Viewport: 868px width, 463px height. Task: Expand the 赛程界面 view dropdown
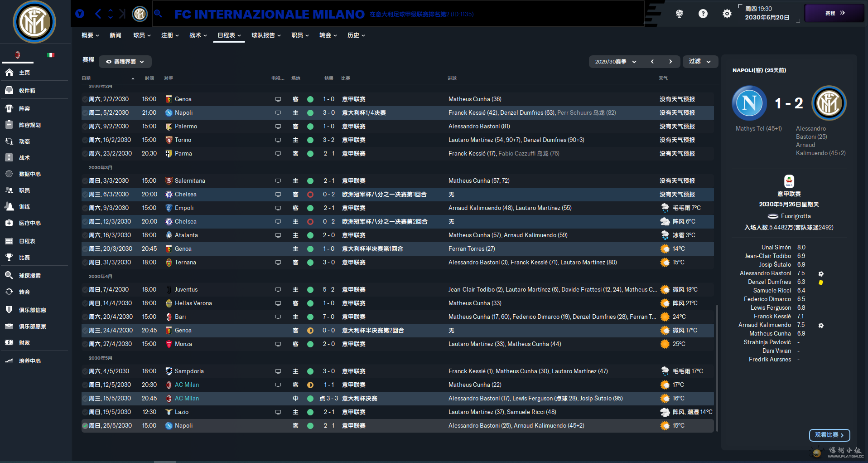125,62
